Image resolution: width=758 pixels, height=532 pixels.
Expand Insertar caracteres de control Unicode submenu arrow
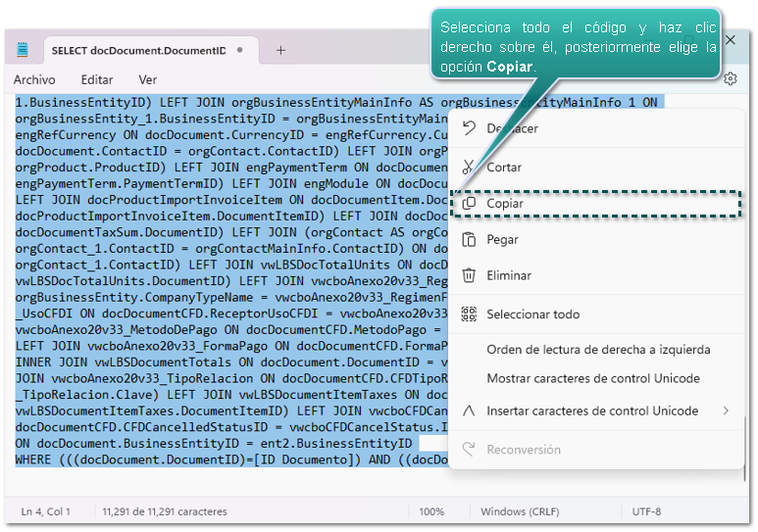pos(726,411)
